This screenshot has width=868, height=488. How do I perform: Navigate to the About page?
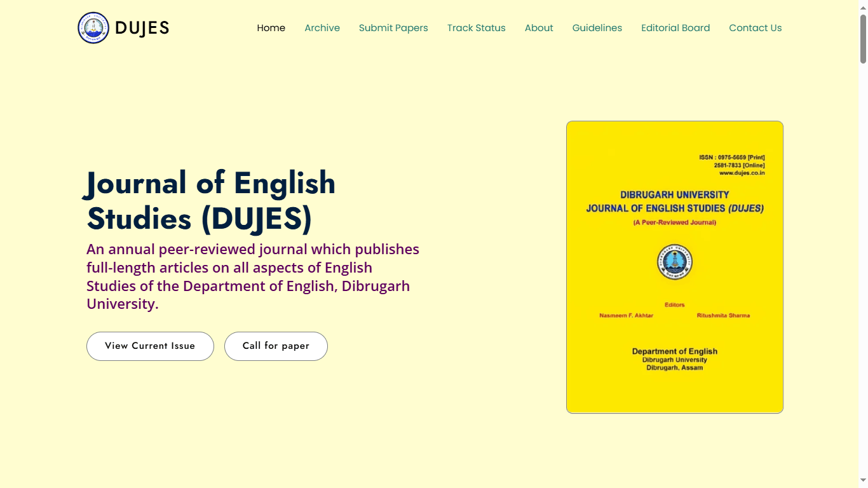coord(539,28)
